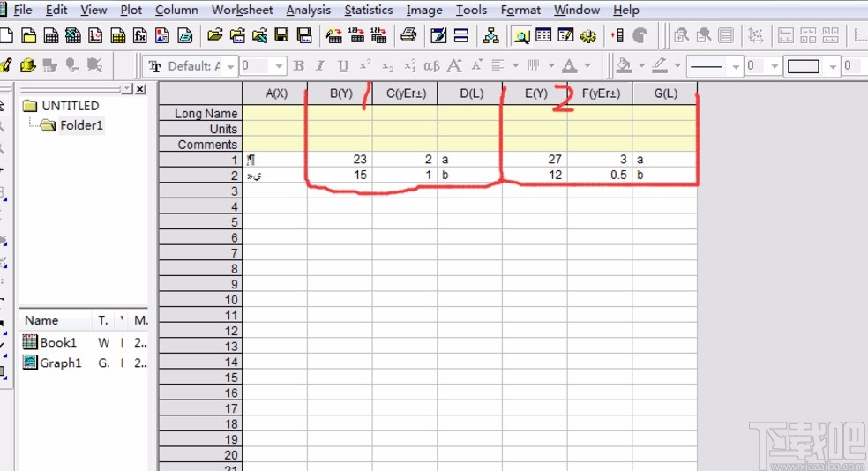
Task: Create a new graph window
Action: (x=95, y=36)
